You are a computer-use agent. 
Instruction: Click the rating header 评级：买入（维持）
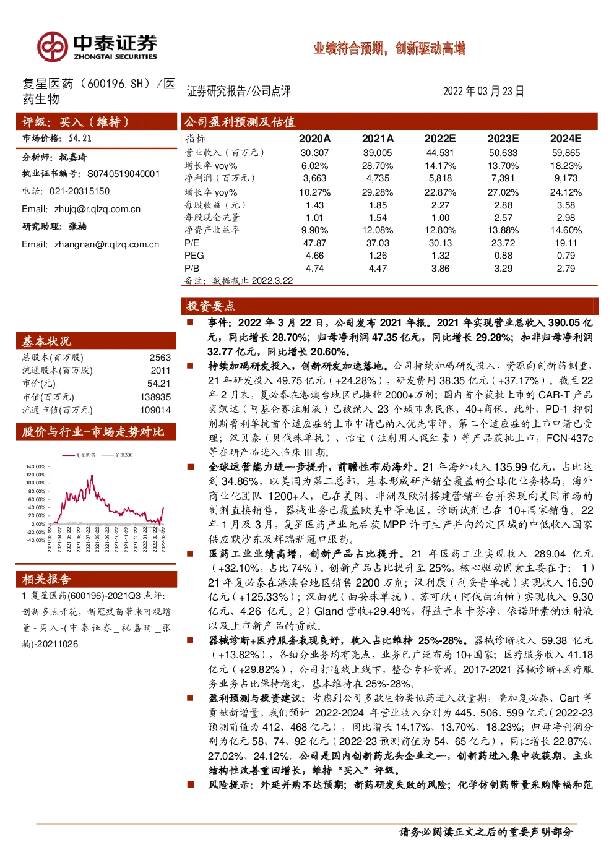coord(96,121)
